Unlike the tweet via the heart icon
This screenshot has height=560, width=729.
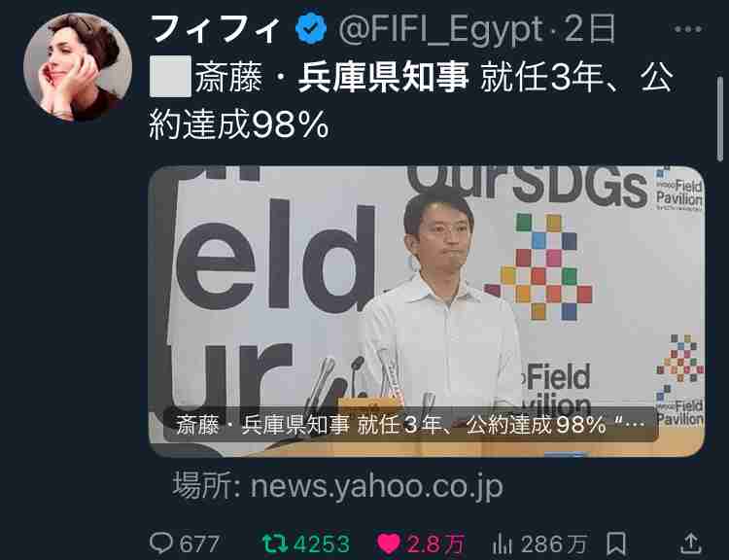tap(388, 543)
